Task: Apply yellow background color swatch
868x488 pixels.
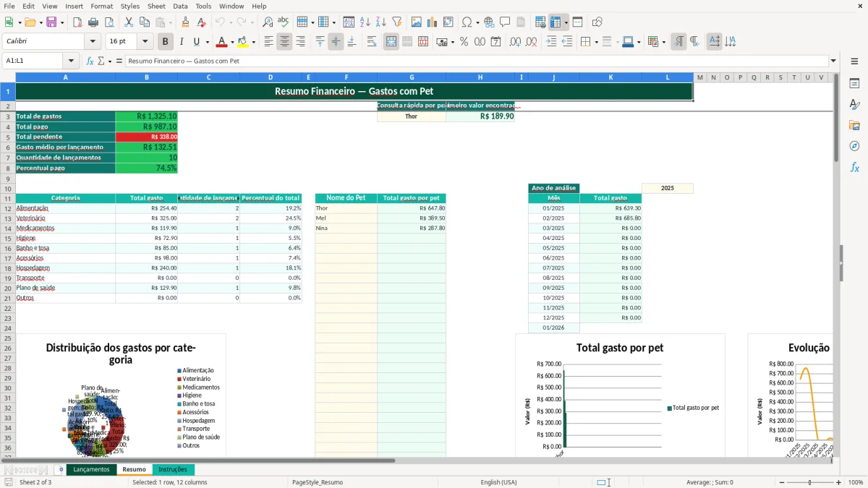Action: click(242, 42)
